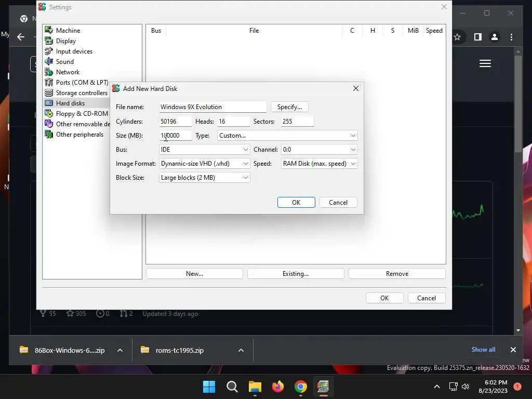532x399 pixels.
Task: Close the Add New Hard Disk dialog
Action: click(x=355, y=88)
